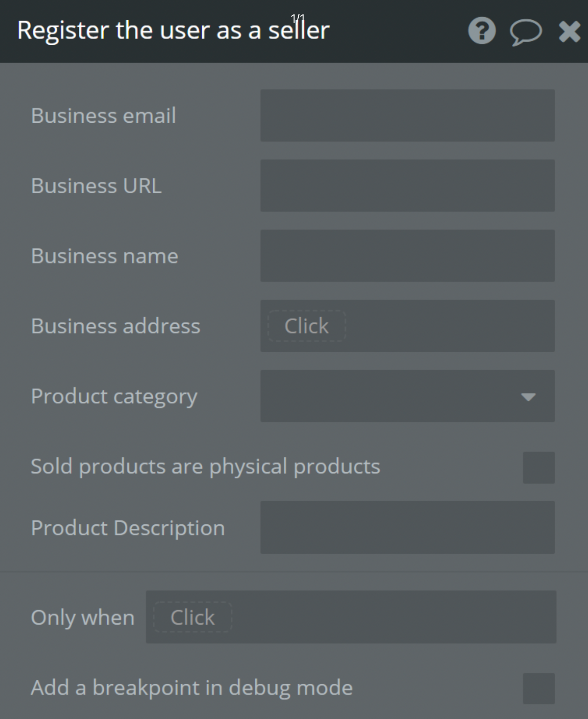Click the comment speech bubble icon
Screen dimensions: 588x719
pos(526,32)
